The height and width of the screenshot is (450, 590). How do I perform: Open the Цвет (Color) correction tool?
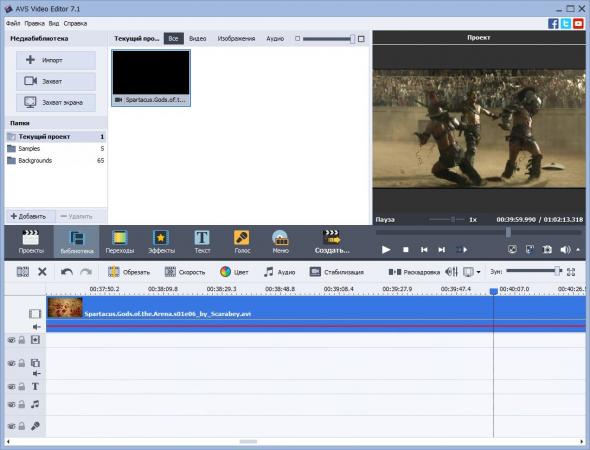[x=234, y=272]
